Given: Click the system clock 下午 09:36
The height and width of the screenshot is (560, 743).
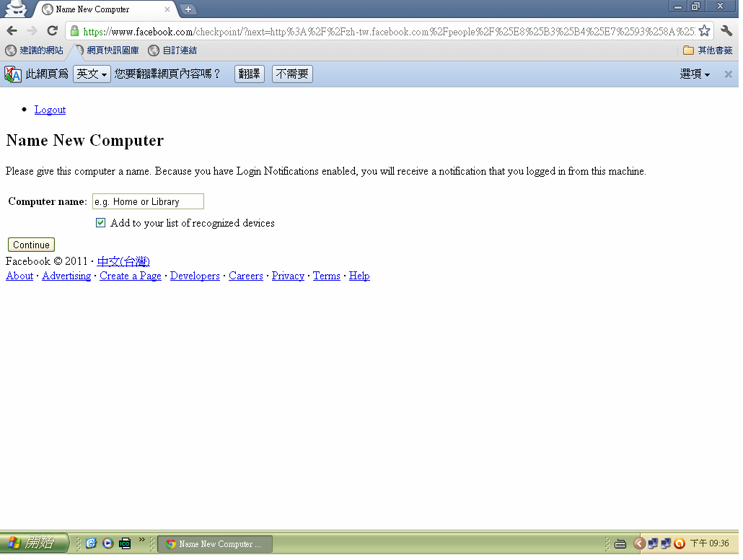Looking at the screenshot, I should (709, 543).
